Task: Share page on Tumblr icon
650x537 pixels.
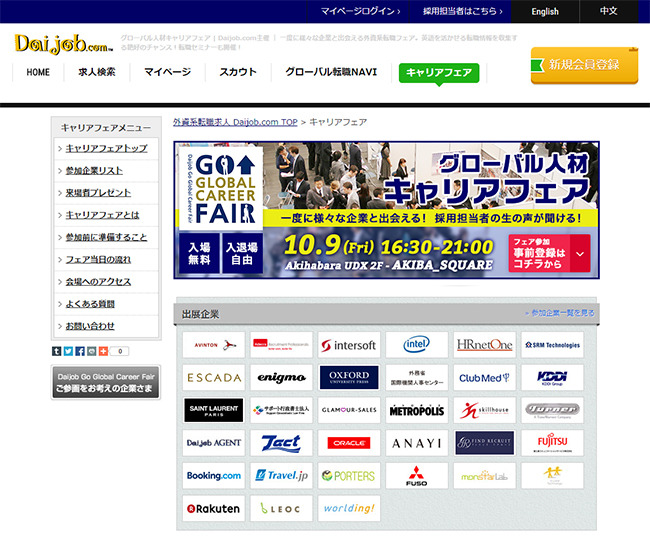Action: point(56,351)
